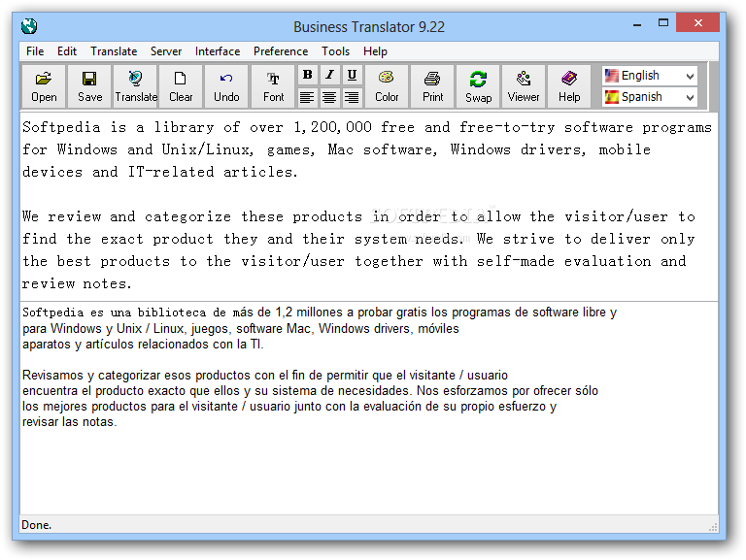
Task: Close the Business Translator window
Action: tap(698, 23)
